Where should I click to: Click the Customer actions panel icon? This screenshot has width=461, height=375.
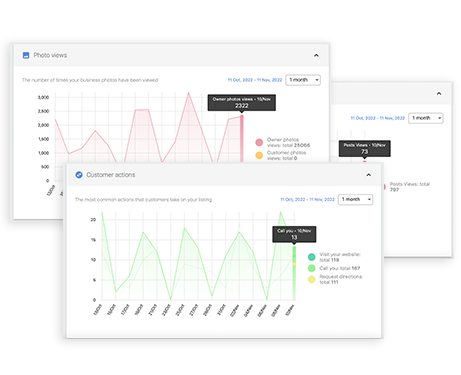click(79, 175)
